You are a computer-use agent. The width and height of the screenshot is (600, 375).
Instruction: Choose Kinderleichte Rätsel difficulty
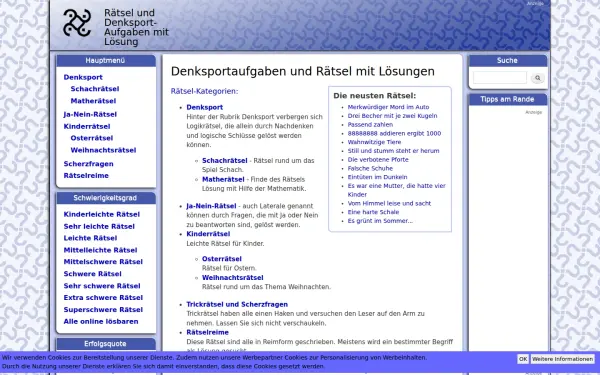point(102,214)
